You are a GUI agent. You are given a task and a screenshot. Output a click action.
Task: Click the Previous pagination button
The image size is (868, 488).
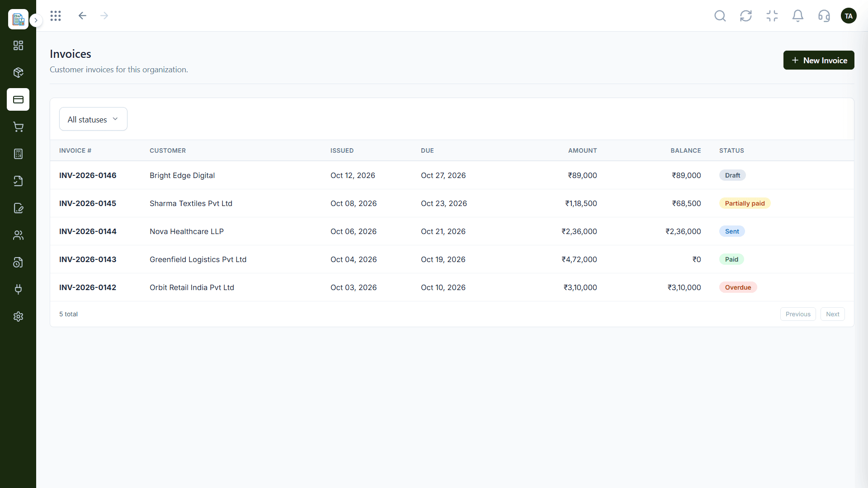coord(798,314)
